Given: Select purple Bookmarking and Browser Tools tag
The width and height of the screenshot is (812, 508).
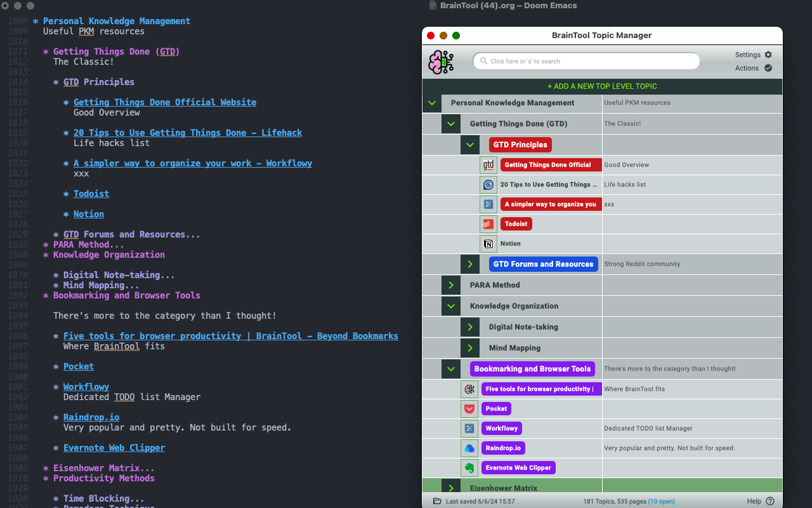Looking at the screenshot, I should tap(532, 369).
